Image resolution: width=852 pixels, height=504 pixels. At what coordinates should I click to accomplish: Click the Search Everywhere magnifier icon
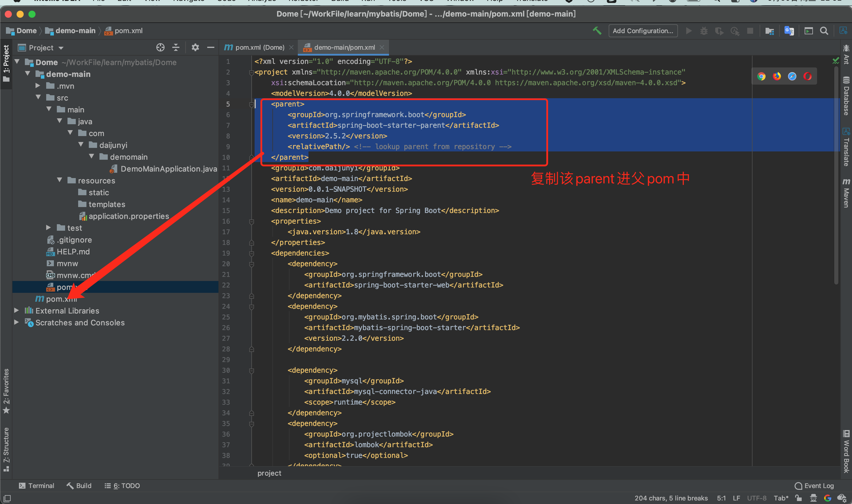click(824, 31)
